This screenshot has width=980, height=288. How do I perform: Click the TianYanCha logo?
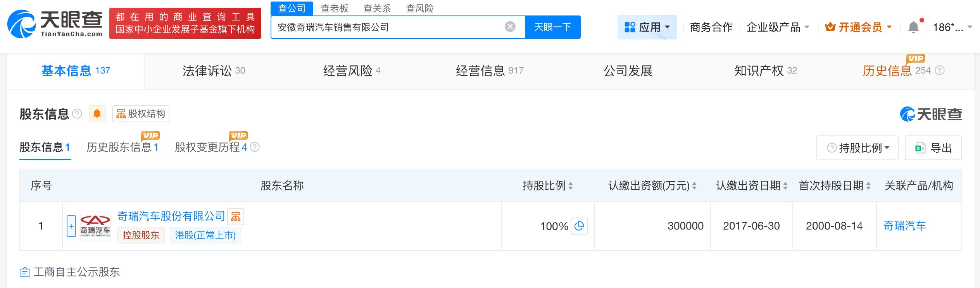[55, 24]
